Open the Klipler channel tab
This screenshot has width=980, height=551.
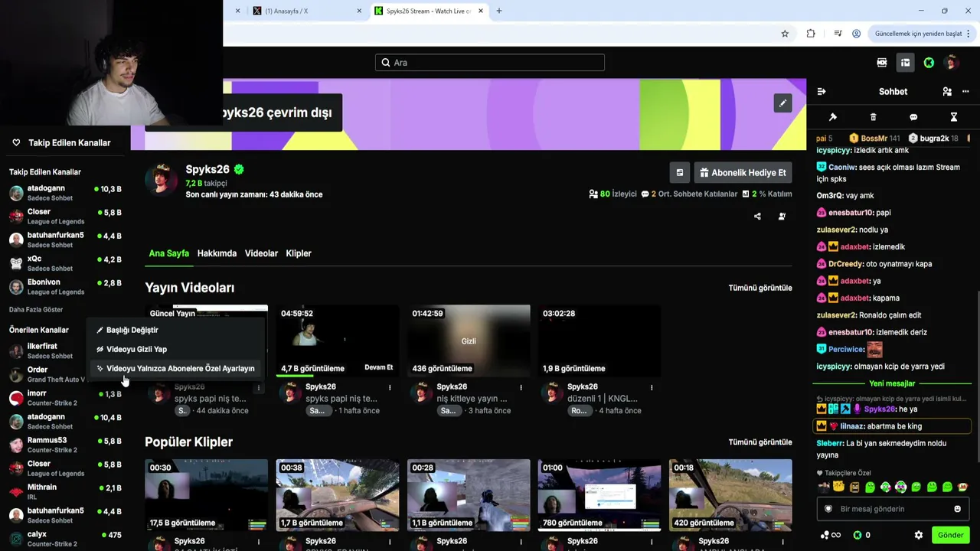[x=299, y=253]
